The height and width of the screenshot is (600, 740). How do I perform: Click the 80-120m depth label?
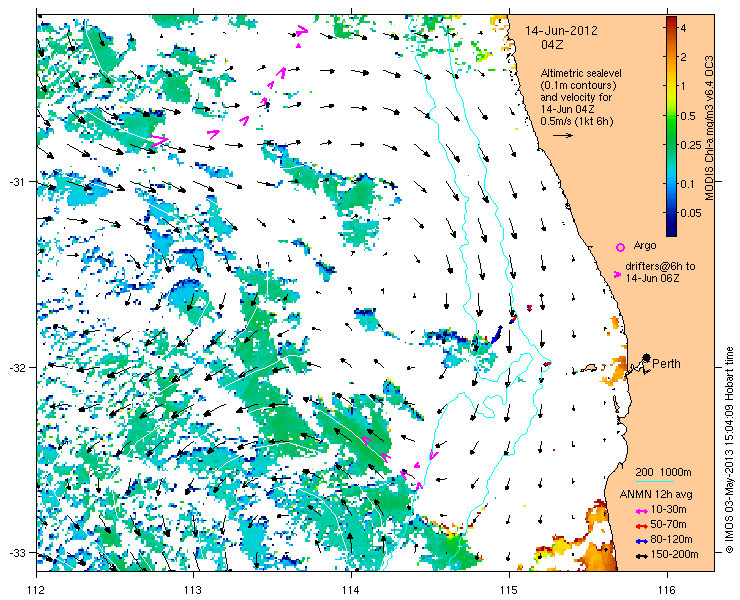671,540
